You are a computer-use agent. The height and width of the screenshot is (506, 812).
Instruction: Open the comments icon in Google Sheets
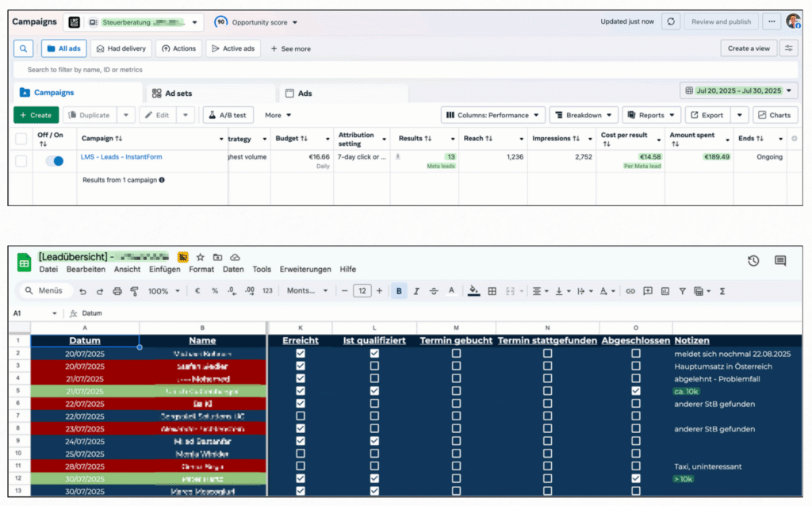pos(780,261)
